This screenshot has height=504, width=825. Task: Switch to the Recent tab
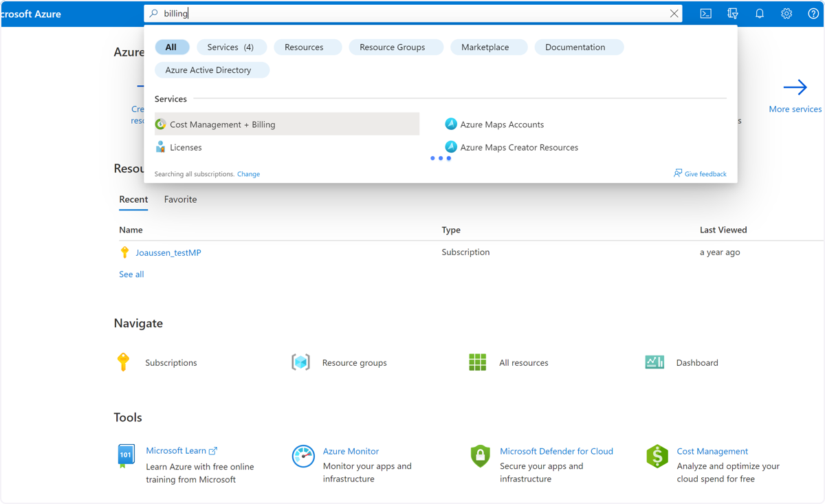tap(133, 199)
